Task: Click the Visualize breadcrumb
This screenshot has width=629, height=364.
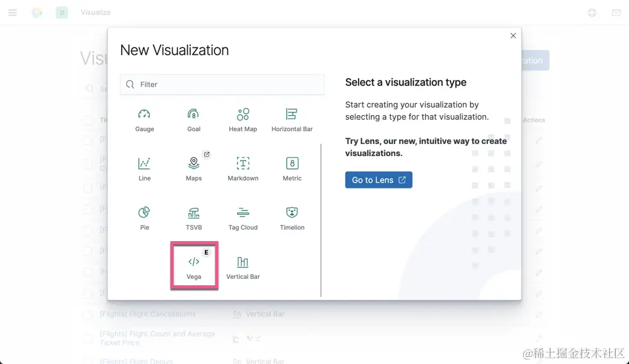Action: (95, 12)
